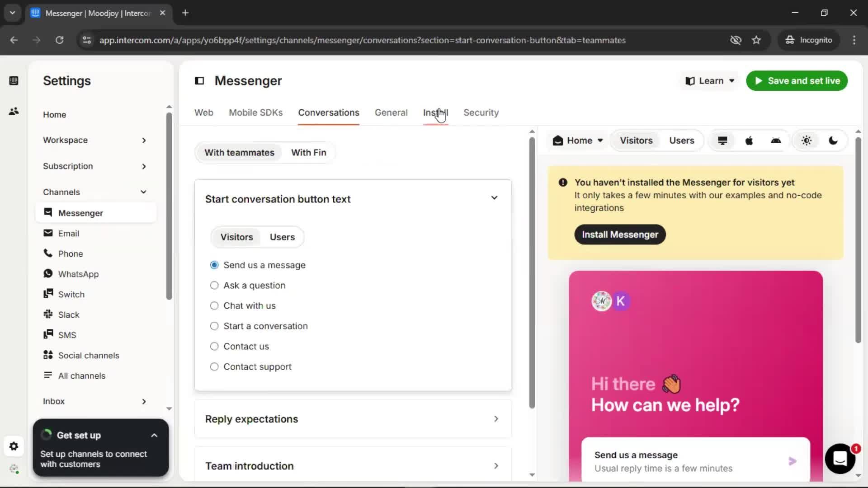Screen dimensions: 868x488
Task: Click the Phone handset icon in sidebar
Action: [x=48, y=253]
